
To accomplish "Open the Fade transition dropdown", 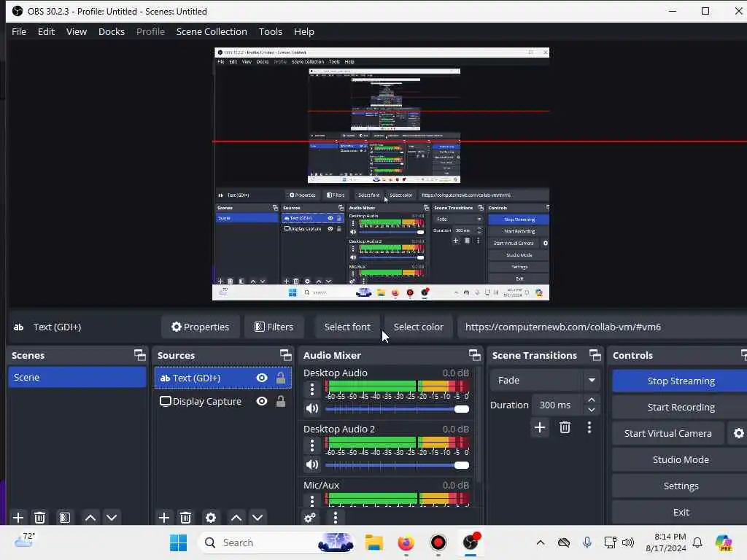I will click(x=545, y=381).
